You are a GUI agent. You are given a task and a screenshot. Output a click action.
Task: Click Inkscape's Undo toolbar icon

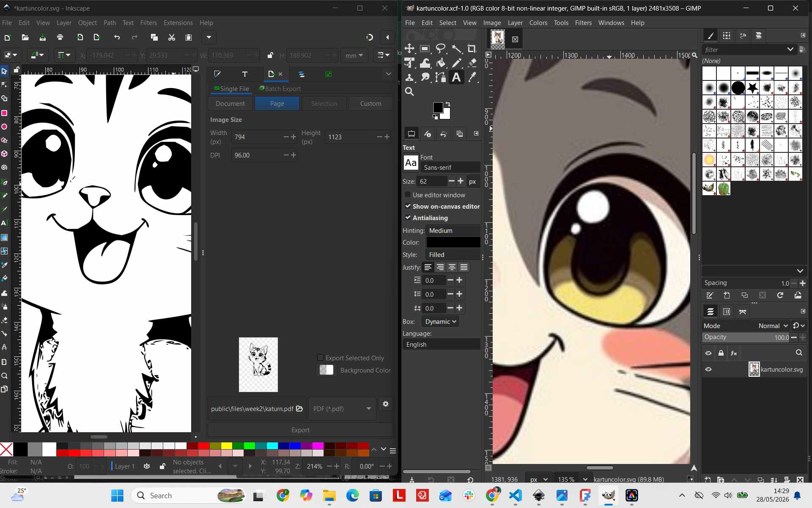point(117,38)
